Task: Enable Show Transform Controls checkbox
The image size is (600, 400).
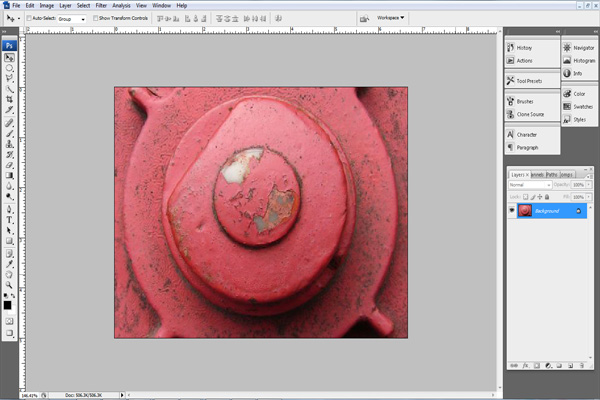Action: click(95, 18)
